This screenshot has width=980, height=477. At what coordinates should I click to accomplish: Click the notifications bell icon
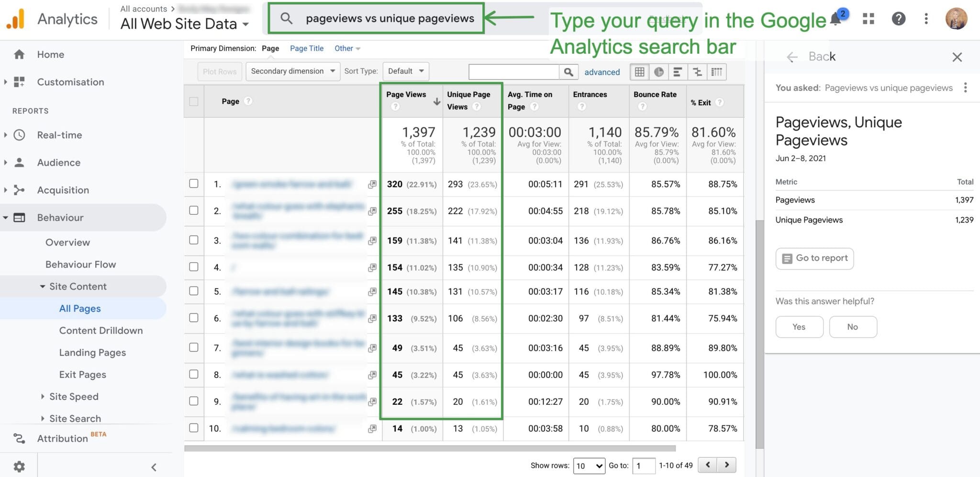coord(835,19)
